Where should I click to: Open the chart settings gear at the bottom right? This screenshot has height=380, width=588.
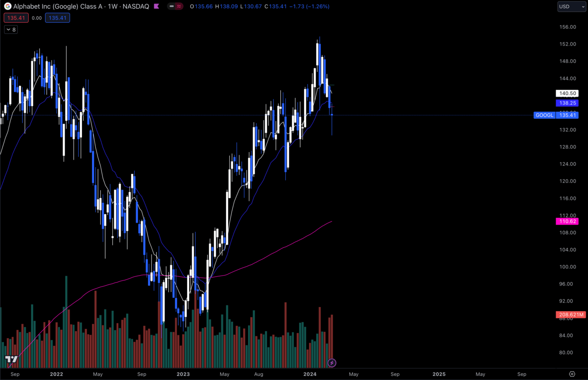[572, 374]
